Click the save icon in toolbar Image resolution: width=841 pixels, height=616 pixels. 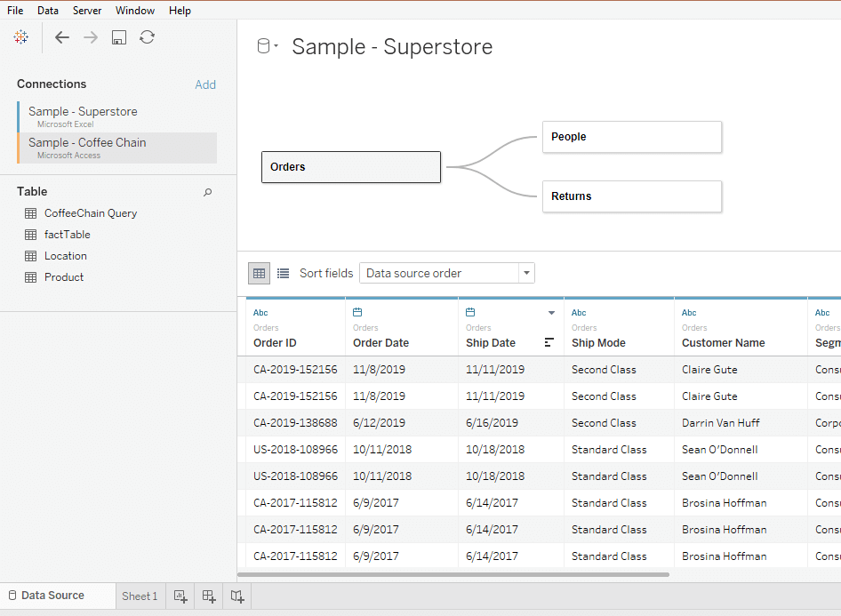coord(119,37)
